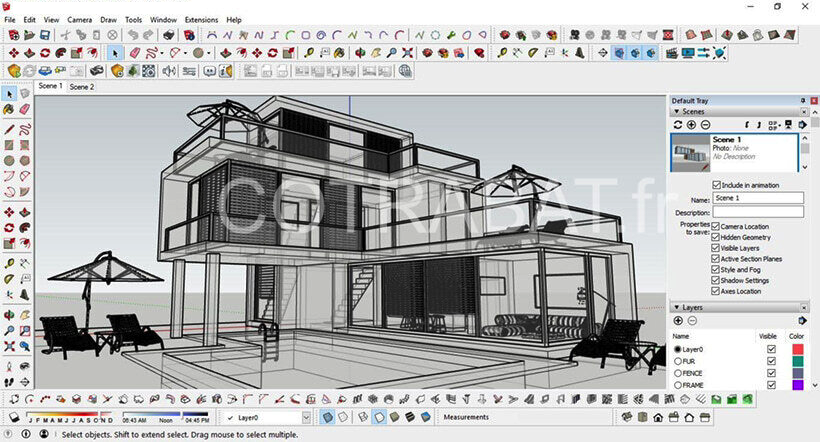This screenshot has width=820, height=442.
Task: Switch to the Scene 2 tab
Action: pos(82,87)
